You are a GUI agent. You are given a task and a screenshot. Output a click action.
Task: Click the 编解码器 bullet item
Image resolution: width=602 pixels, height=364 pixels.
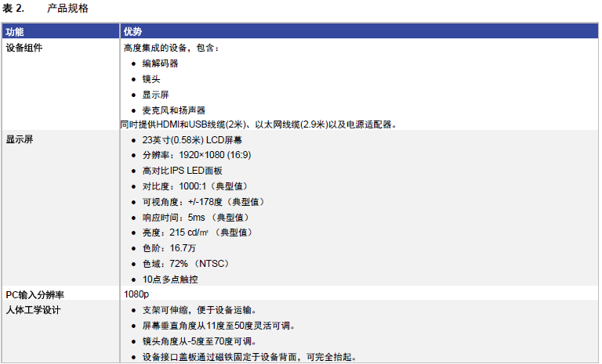(160, 63)
